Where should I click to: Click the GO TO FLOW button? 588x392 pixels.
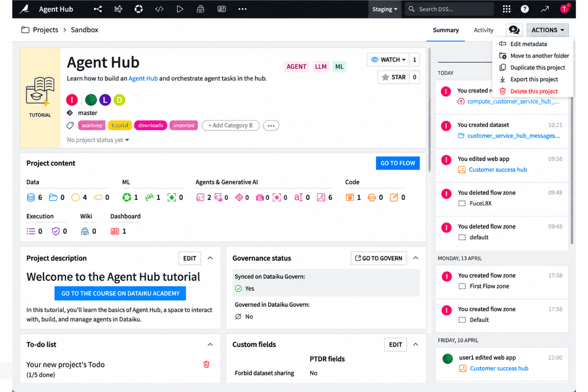click(398, 163)
